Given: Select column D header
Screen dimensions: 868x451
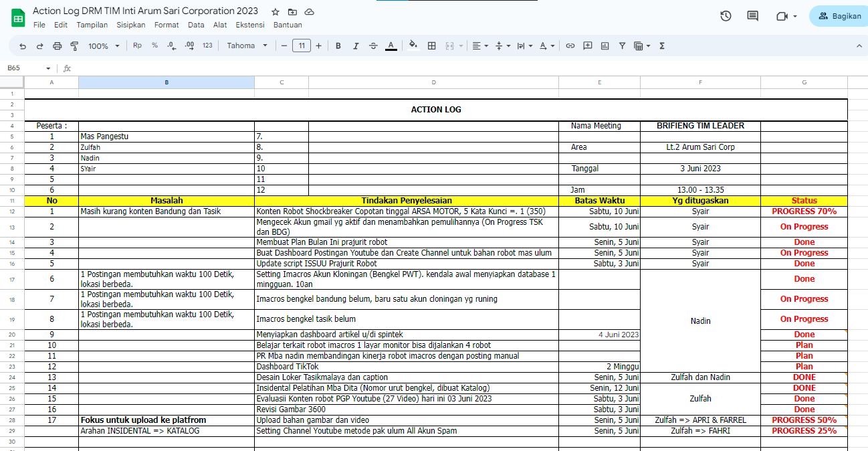Looking at the screenshot, I should pyautogui.click(x=433, y=82).
